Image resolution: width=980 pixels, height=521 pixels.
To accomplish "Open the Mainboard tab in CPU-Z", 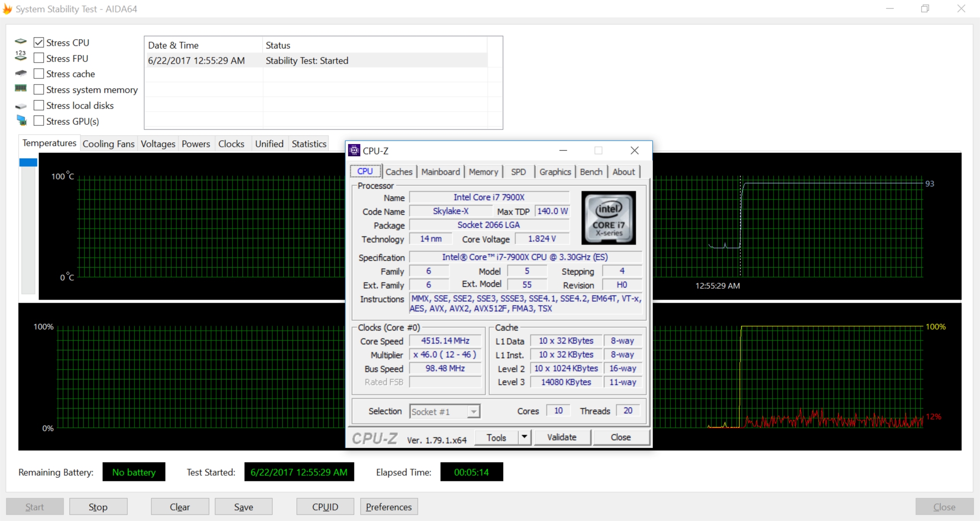I will pos(440,172).
